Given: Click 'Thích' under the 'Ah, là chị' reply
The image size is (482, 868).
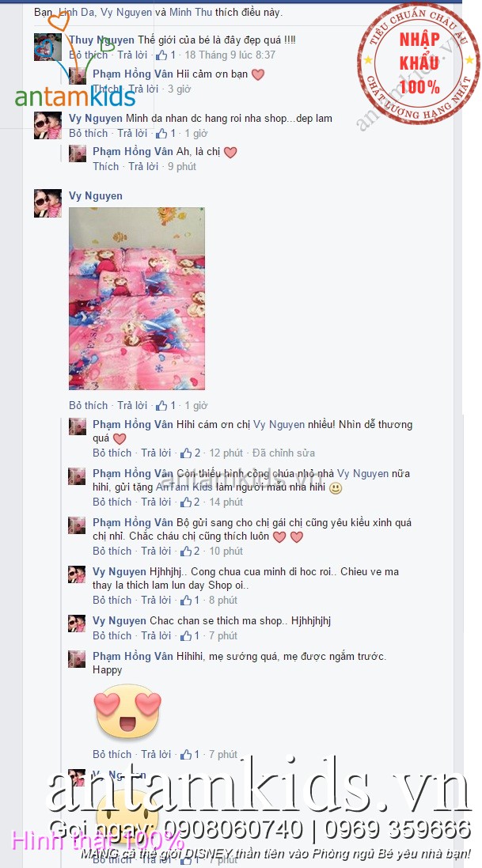Looking at the screenshot, I should [x=106, y=166].
